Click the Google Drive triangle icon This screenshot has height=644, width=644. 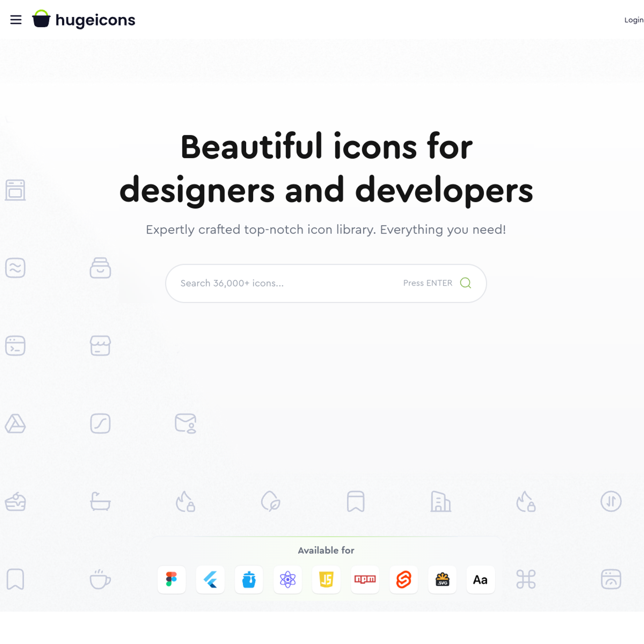pos(15,424)
